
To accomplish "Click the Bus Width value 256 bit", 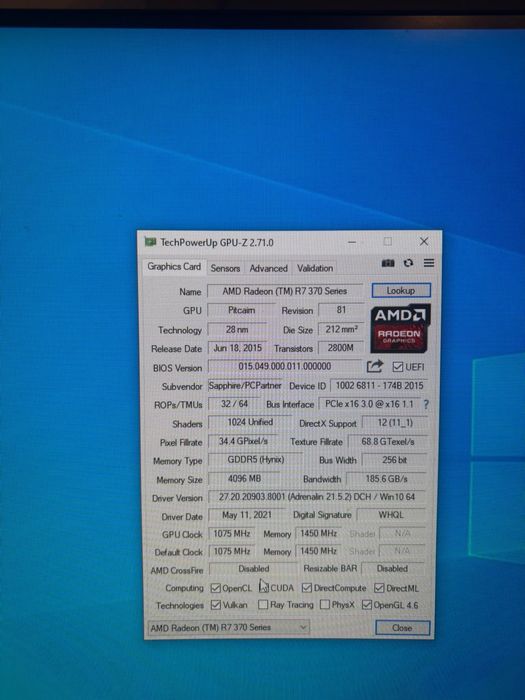I will click(x=394, y=460).
